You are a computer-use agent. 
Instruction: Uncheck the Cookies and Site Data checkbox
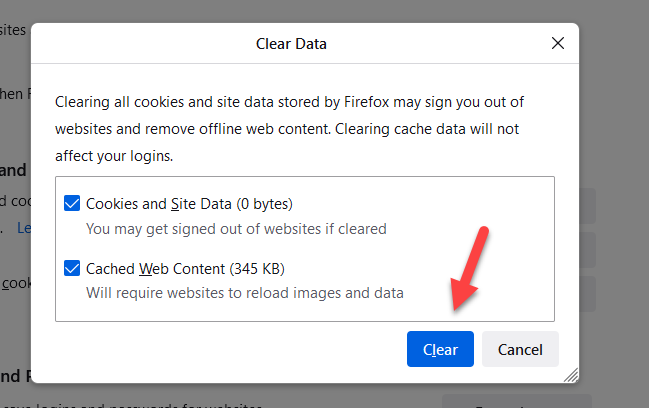pyautogui.click(x=72, y=204)
